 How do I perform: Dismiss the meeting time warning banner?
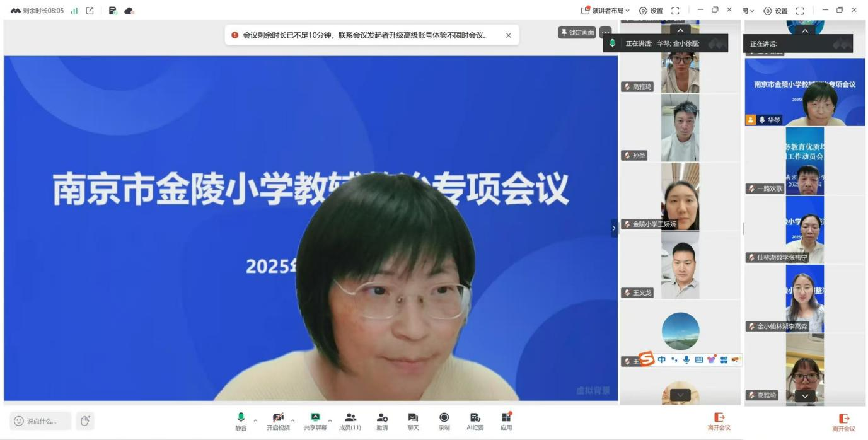click(x=508, y=35)
